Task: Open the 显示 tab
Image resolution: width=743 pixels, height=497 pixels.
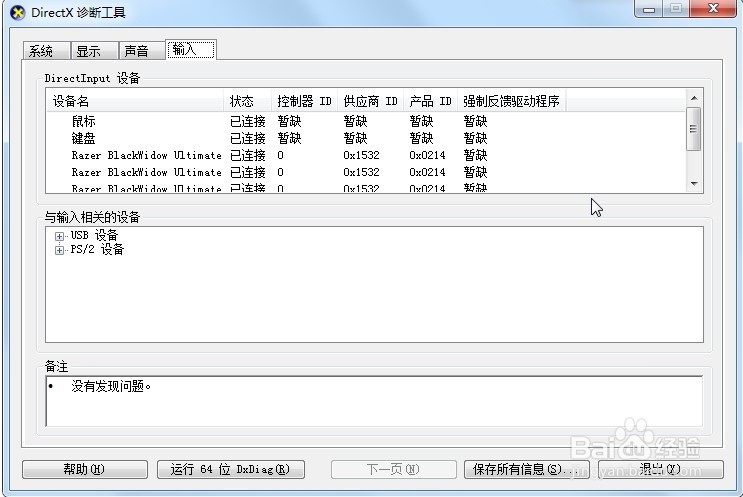Action: click(94, 51)
